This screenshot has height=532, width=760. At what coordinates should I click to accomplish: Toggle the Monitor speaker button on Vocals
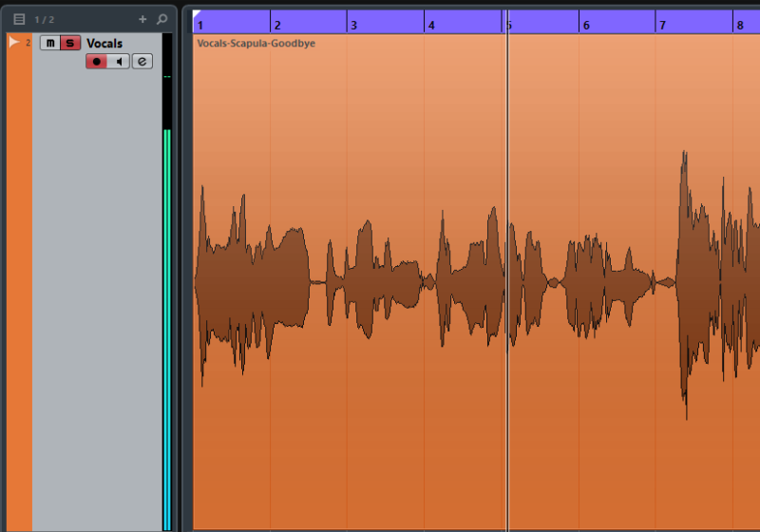119,62
